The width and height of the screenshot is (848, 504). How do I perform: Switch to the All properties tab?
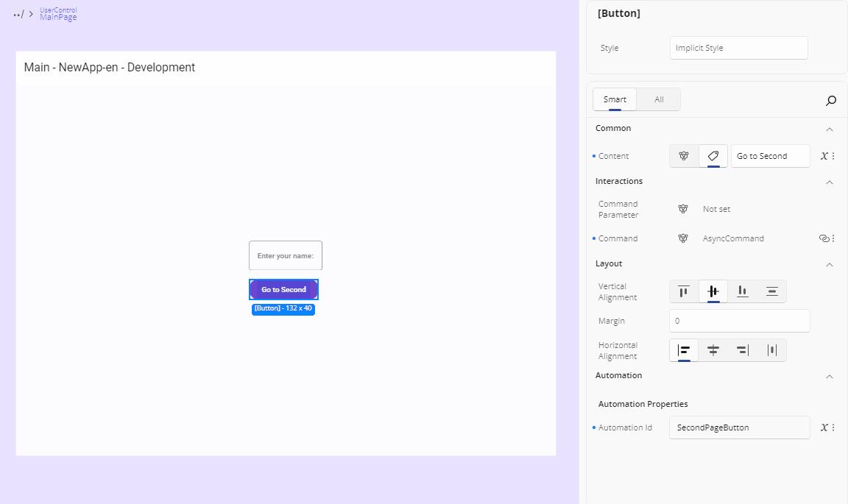(x=658, y=99)
